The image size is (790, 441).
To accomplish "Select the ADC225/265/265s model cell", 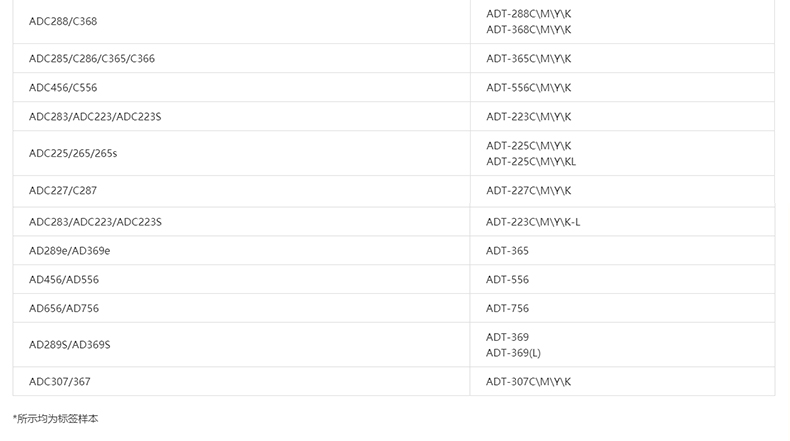I will click(x=73, y=153).
